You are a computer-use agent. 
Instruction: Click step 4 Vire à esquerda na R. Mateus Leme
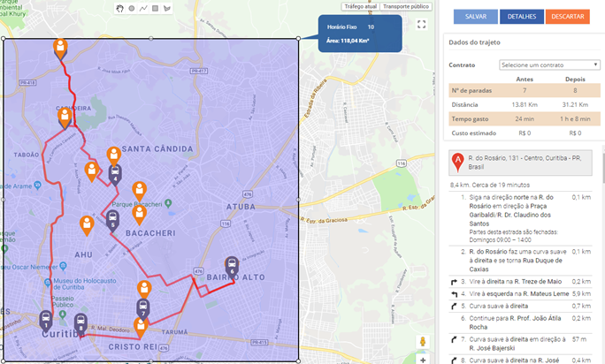520,294
